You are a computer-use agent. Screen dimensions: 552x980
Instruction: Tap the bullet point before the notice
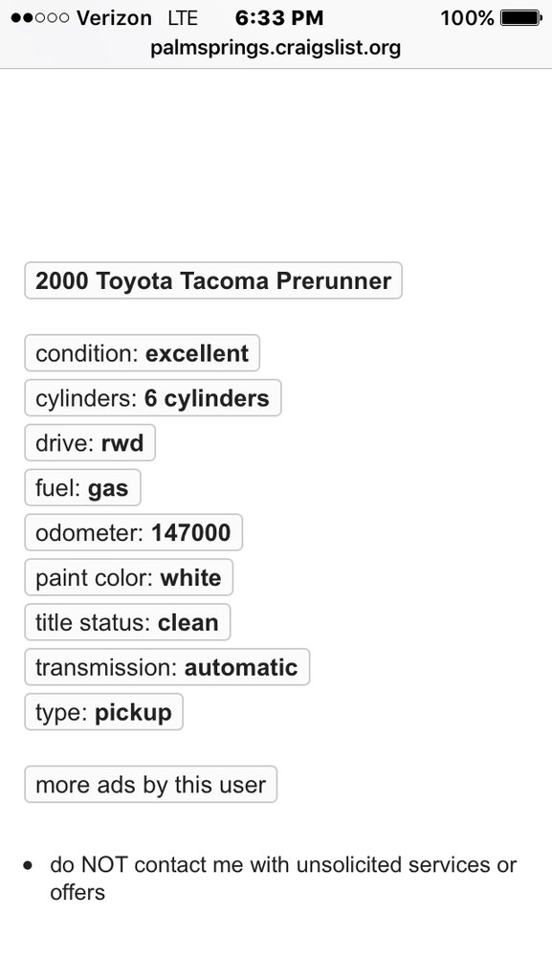[x=28, y=865]
